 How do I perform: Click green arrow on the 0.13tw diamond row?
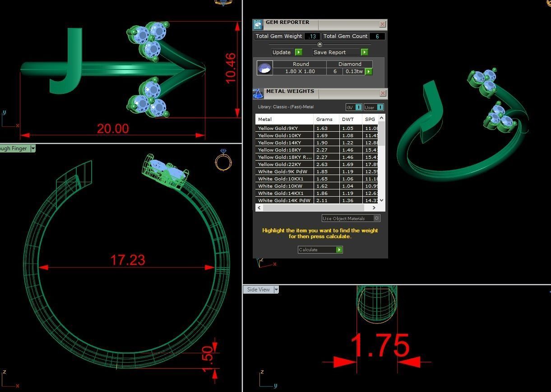click(369, 71)
